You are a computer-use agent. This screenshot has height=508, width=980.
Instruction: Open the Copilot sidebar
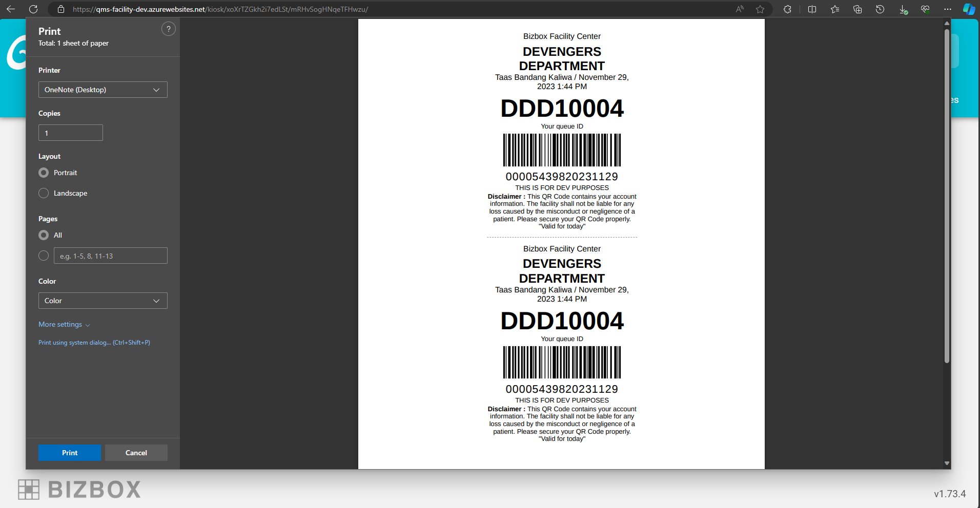[x=968, y=9]
